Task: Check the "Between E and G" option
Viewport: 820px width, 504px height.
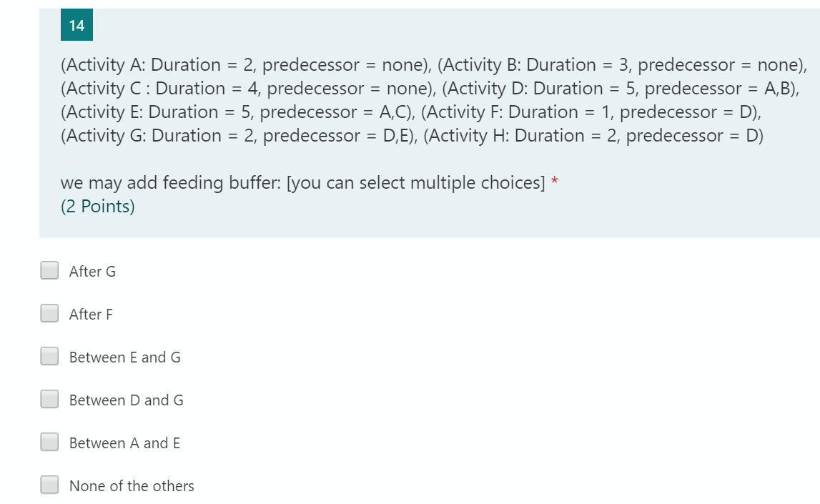Action: pos(49,355)
